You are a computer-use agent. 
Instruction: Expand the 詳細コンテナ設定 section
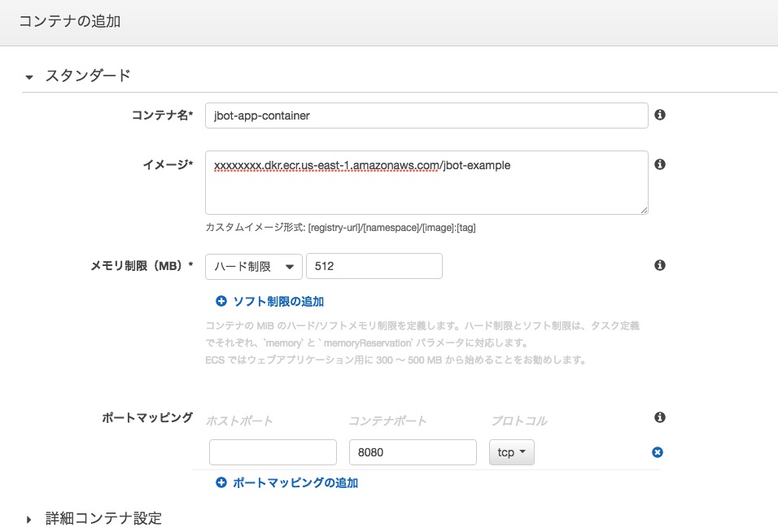(28, 518)
